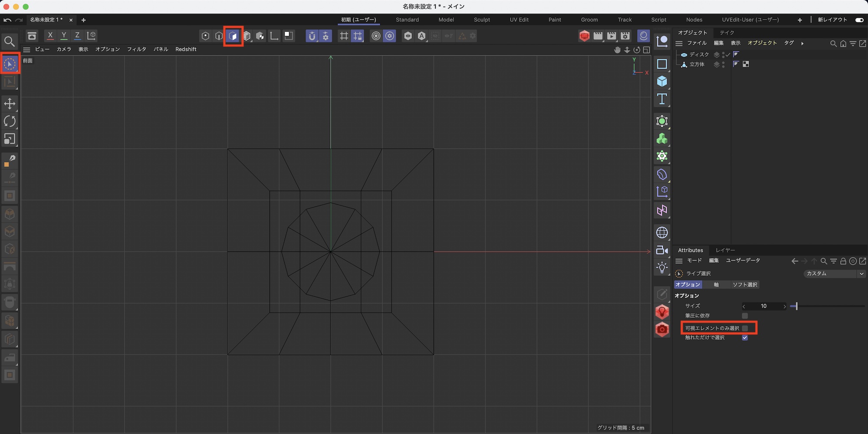This screenshot has width=868, height=434.
Task: Add a Cube primitive object
Action: tap(662, 82)
